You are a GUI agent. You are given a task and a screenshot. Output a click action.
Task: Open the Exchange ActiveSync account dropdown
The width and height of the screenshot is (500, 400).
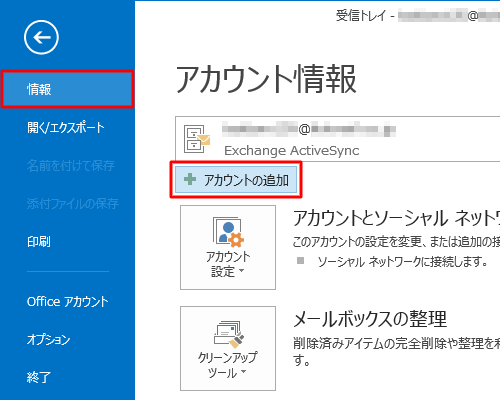click(337, 139)
